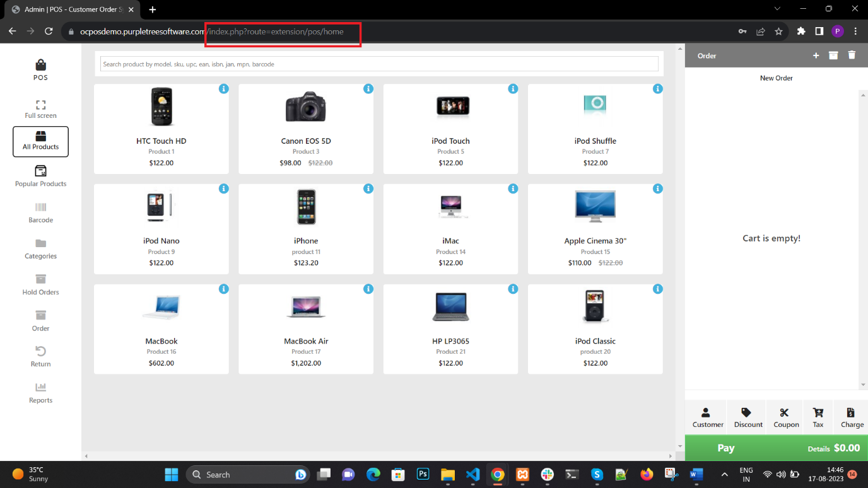Image resolution: width=868 pixels, height=488 pixels.
Task: Launch Visual Studio Code from taskbar
Action: pyautogui.click(x=473, y=474)
